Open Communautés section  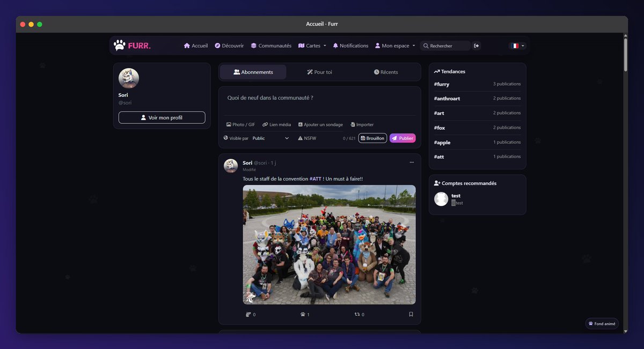pyautogui.click(x=271, y=46)
